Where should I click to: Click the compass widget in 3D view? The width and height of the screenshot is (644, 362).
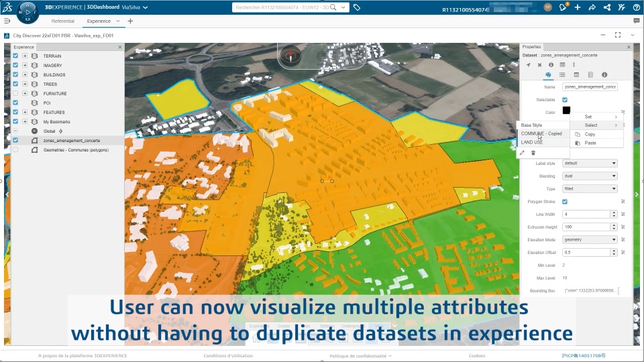[x=290, y=56]
